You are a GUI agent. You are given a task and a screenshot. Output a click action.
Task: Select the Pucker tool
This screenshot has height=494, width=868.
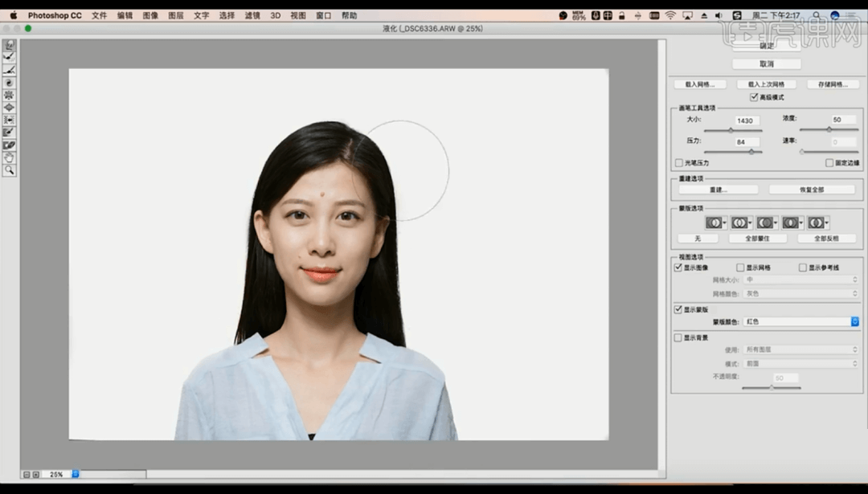9,95
